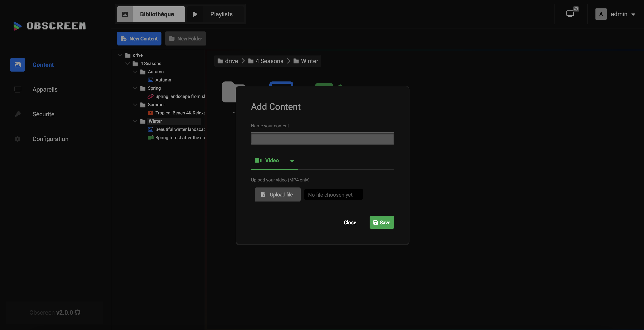The image size is (644, 330).
Task: Focus the Name your content field
Action: point(322,139)
